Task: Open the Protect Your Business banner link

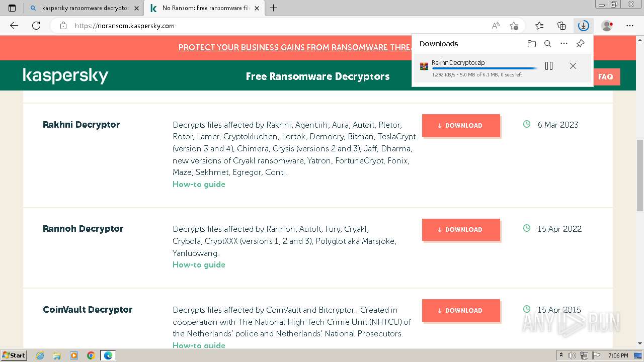Action: 295,47
